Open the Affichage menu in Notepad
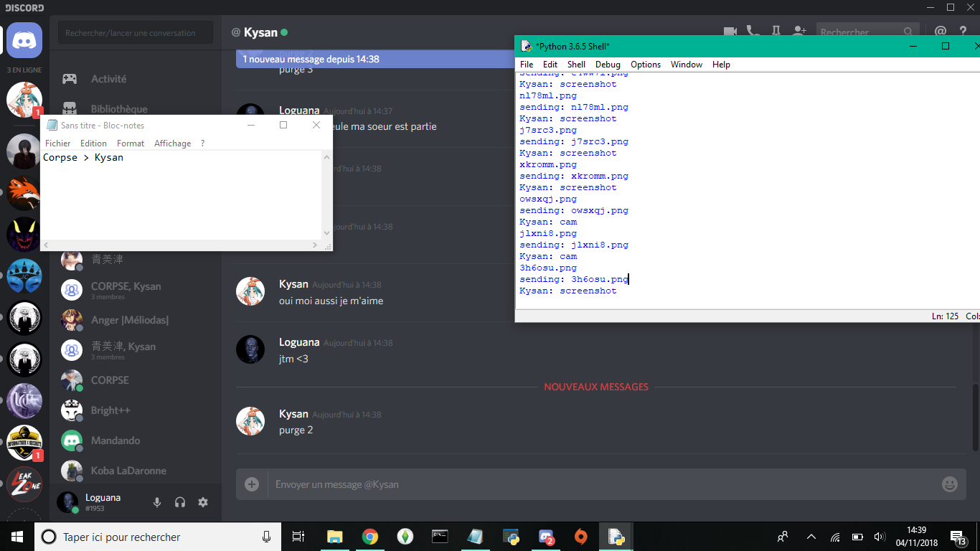 point(173,143)
